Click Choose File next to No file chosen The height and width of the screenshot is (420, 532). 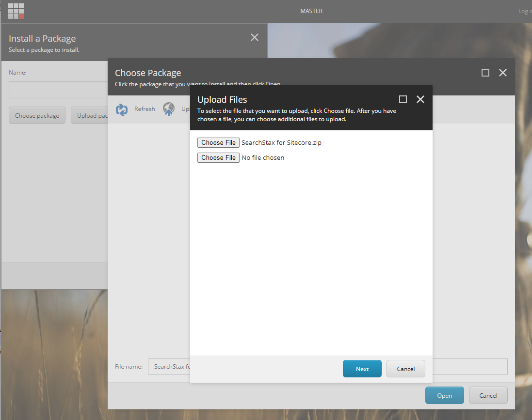(219, 157)
